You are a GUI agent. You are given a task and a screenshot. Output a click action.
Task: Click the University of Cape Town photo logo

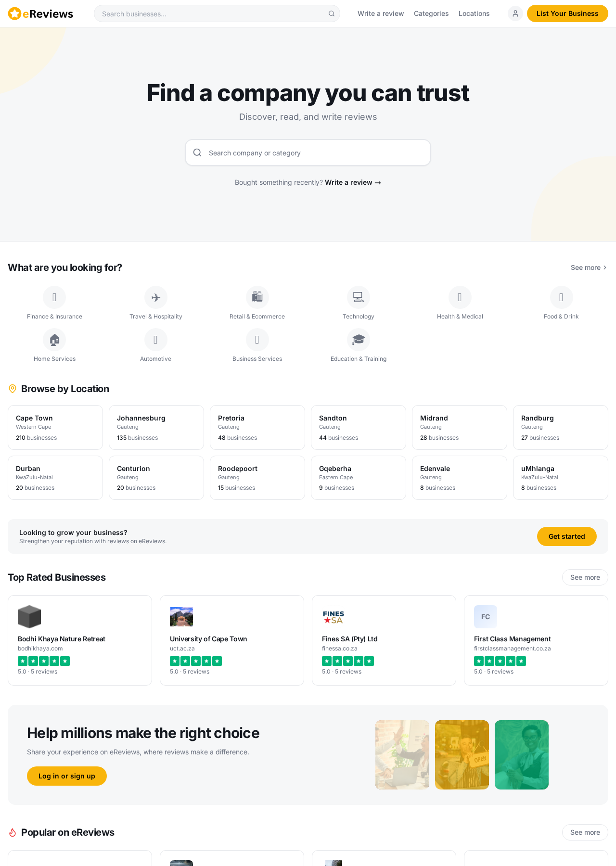(181, 617)
